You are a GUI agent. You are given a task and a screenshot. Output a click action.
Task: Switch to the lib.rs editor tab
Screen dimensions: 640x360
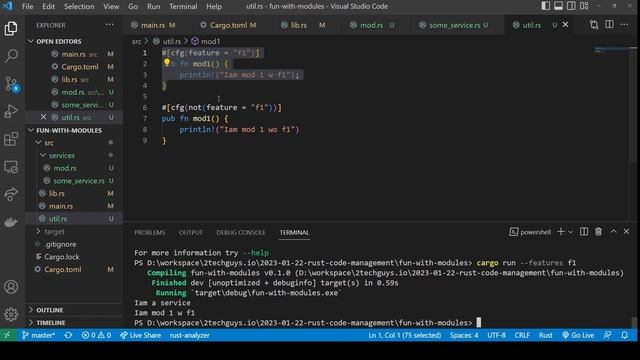click(299, 25)
